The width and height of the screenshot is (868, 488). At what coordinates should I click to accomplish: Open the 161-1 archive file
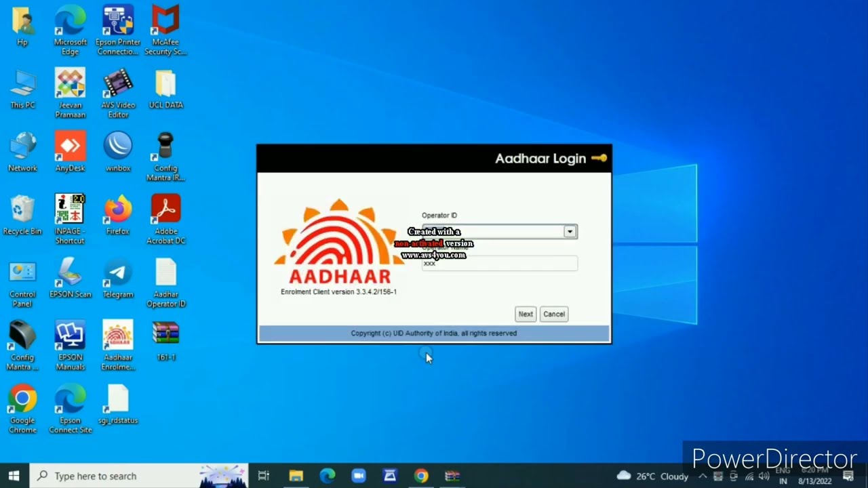165,341
